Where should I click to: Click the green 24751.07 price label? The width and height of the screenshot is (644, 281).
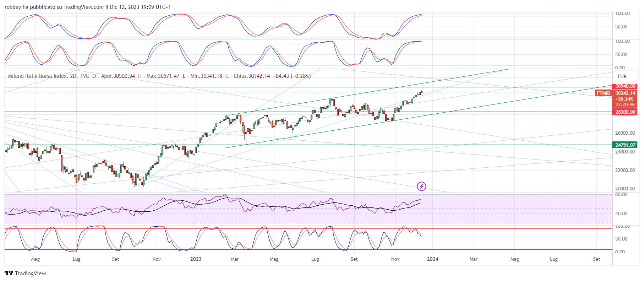click(x=625, y=145)
